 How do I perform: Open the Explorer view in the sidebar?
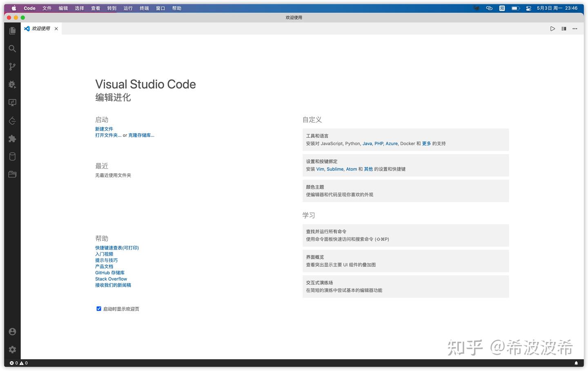point(12,31)
